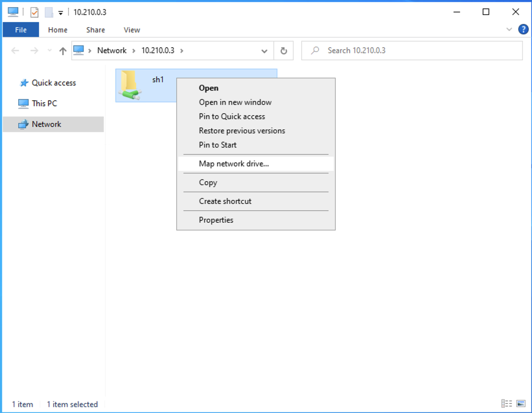Click the up arrow to go up one level

point(63,50)
